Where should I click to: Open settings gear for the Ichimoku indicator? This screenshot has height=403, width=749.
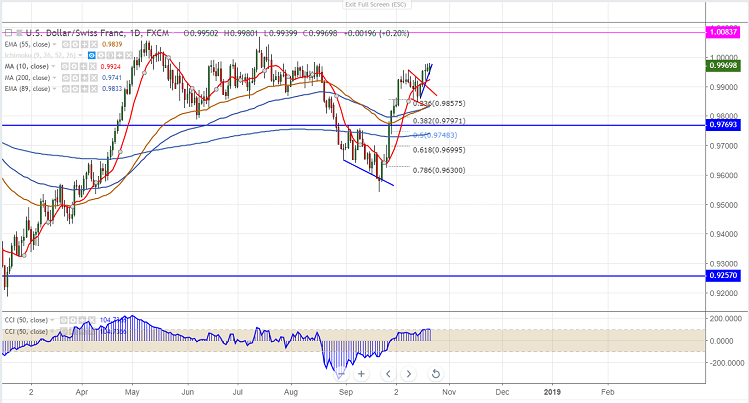point(101,55)
